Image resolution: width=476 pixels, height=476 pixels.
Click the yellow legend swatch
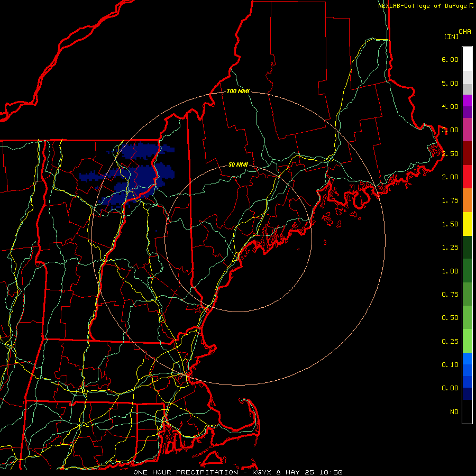tap(467, 224)
